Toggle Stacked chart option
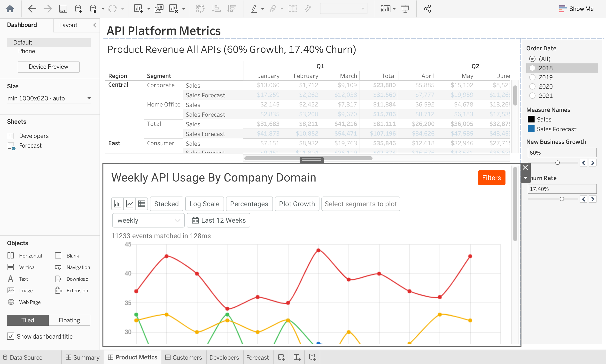Screen dimensions: 606x364 (x=166, y=204)
